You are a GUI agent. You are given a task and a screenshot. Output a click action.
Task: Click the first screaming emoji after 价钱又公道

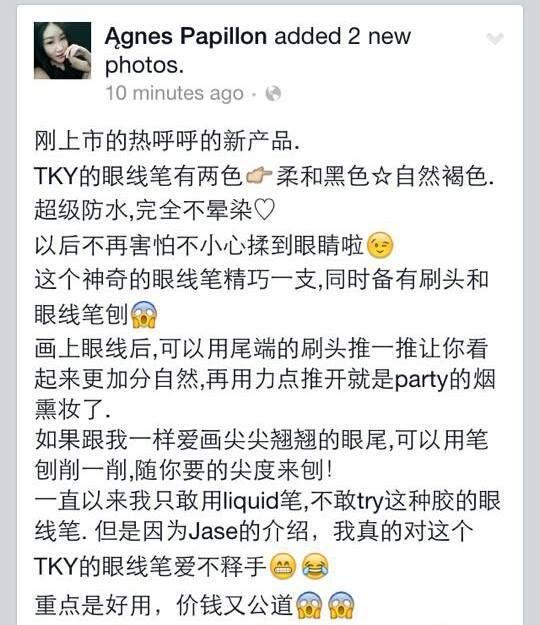309,604
